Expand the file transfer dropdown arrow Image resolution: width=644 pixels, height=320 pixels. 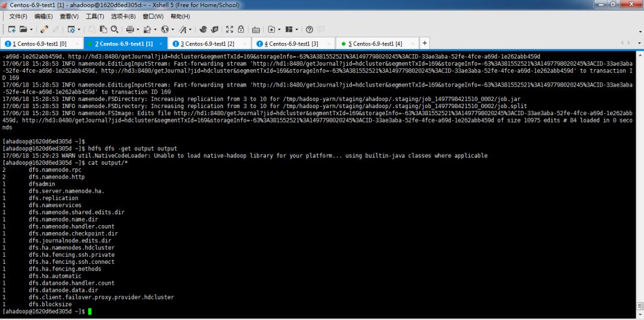click(155, 30)
